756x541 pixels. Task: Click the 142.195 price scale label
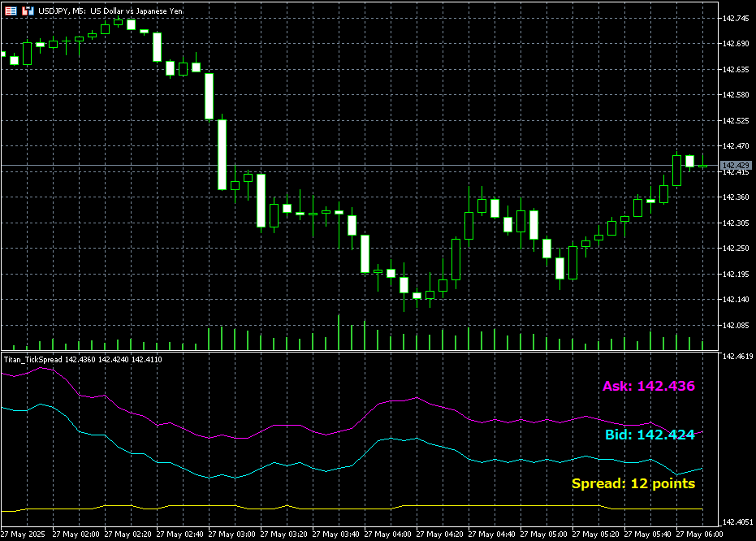point(736,275)
